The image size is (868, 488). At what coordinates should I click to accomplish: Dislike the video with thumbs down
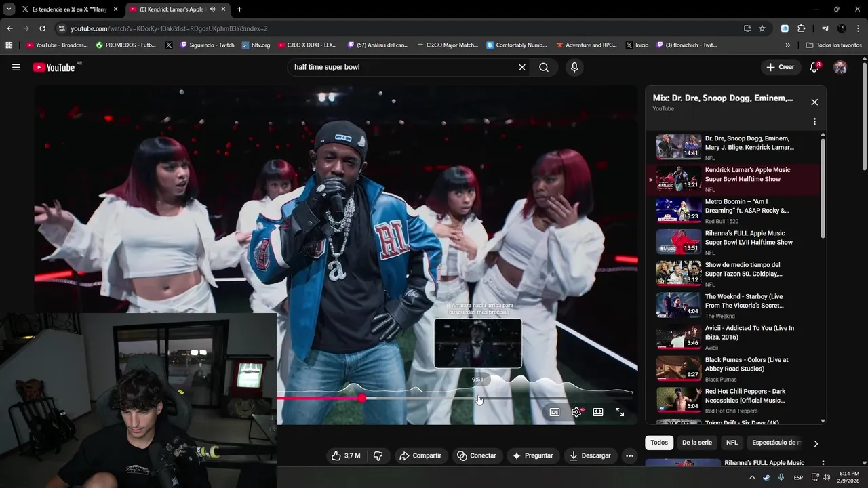tap(378, 455)
